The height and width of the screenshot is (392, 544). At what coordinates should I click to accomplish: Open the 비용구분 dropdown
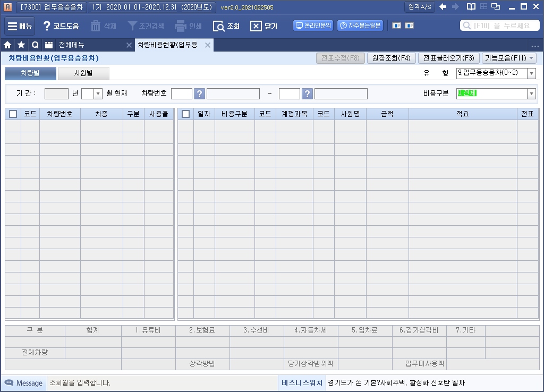(531, 93)
